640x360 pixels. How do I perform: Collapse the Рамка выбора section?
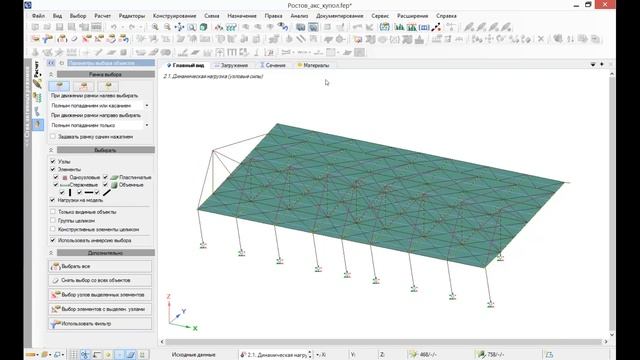coord(51,74)
